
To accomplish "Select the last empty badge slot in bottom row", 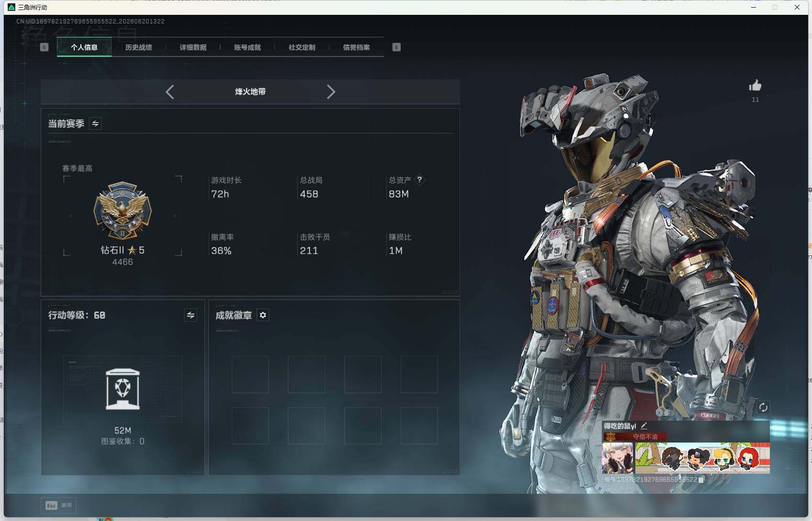I will tap(419, 426).
